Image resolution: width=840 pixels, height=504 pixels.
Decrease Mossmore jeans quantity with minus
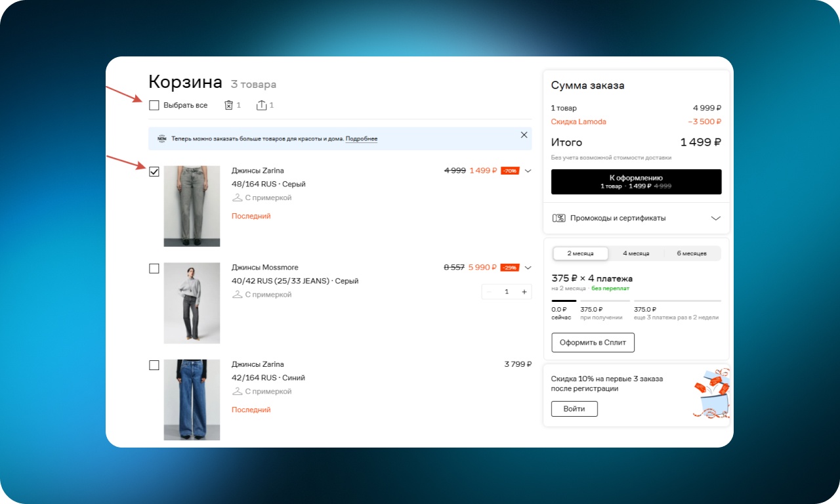point(489,292)
